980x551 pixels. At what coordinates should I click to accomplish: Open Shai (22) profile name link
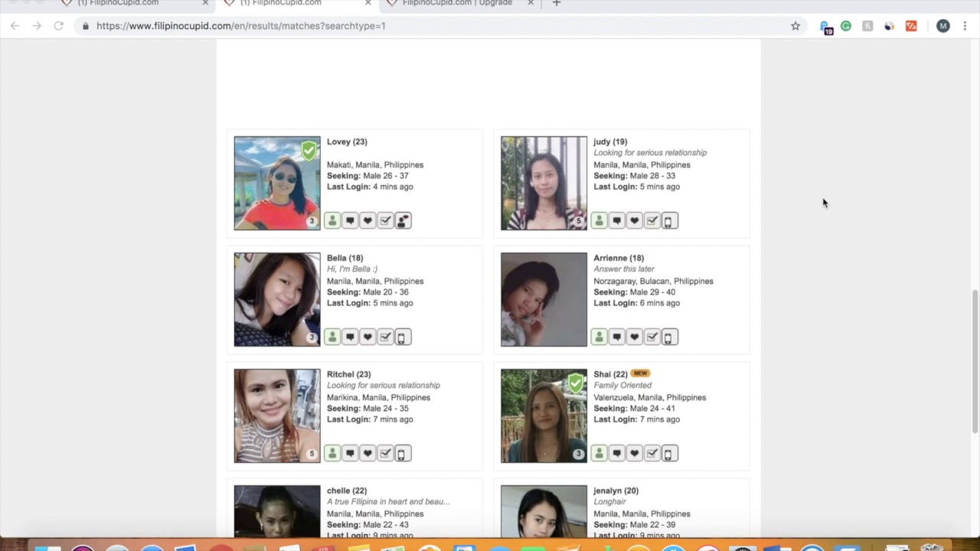(x=610, y=374)
